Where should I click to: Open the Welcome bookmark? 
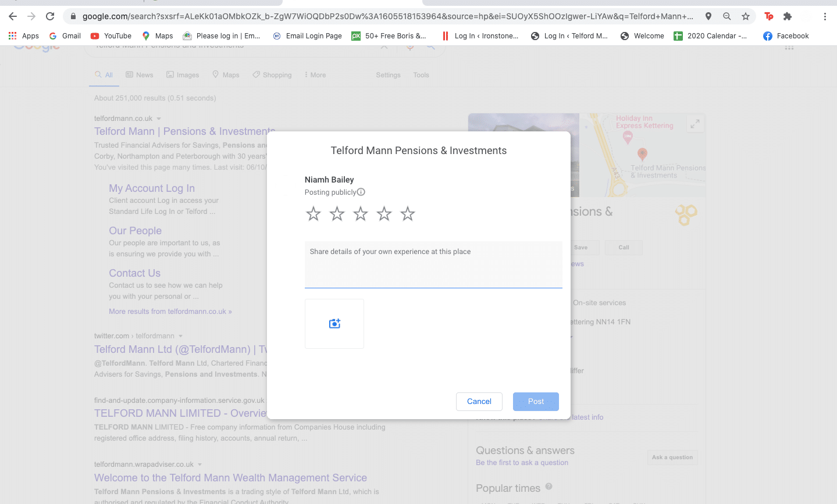(x=642, y=36)
